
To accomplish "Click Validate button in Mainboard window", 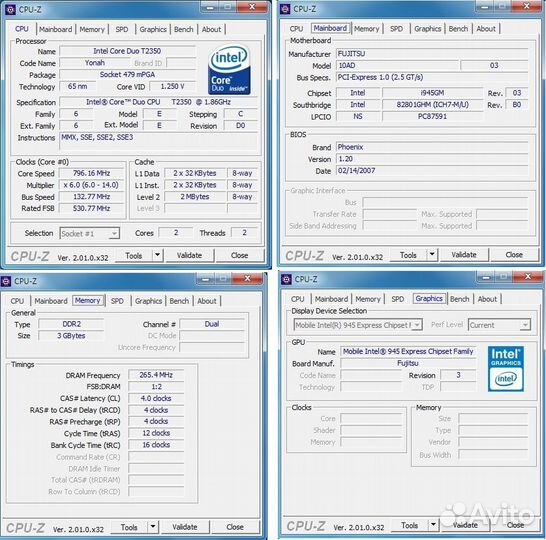I will click(x=464, y=255).
